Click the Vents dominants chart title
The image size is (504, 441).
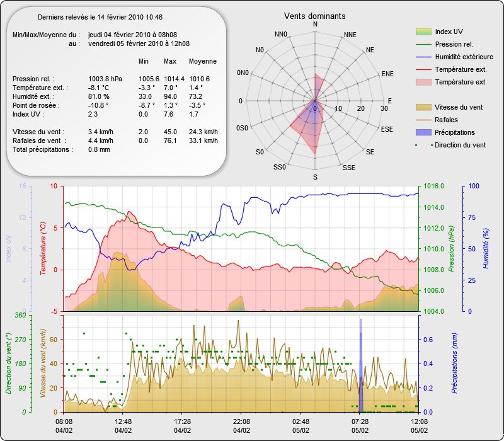(x=314, y=15)
